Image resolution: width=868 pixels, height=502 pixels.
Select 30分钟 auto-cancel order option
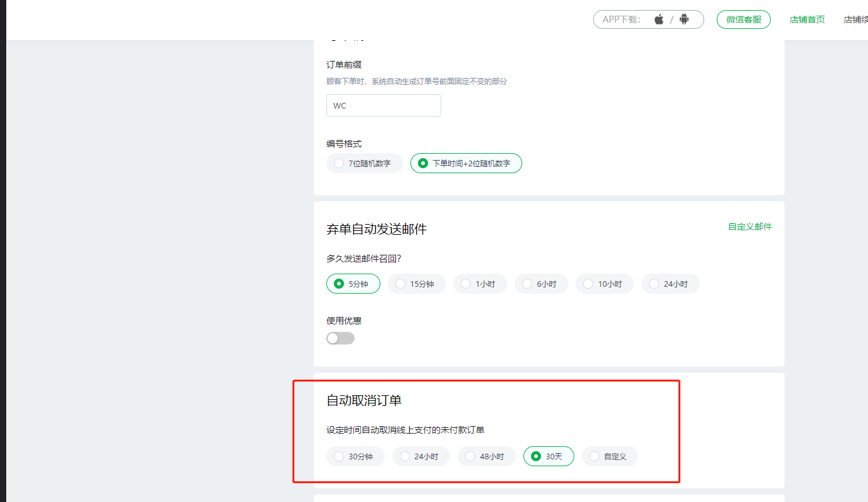click(x=355, y=456)
